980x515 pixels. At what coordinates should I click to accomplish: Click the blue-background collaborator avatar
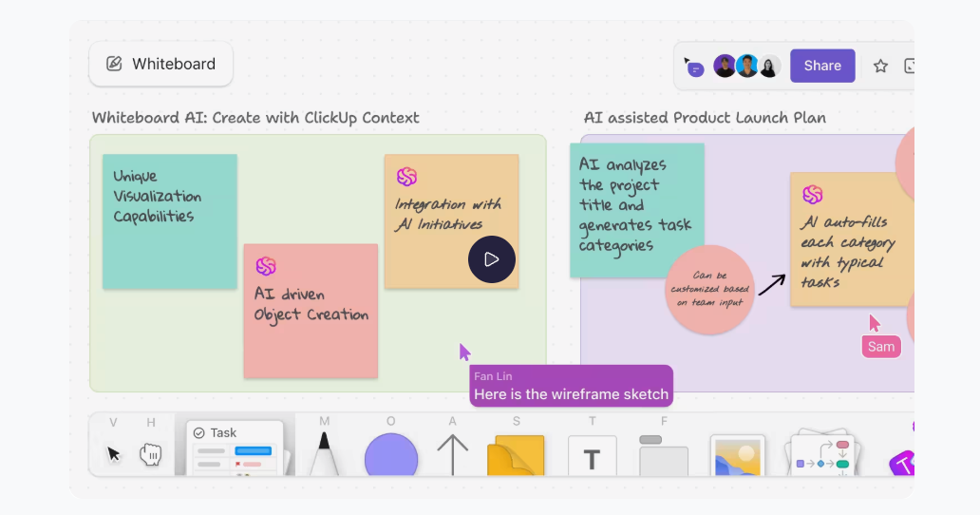click(746, 66)
